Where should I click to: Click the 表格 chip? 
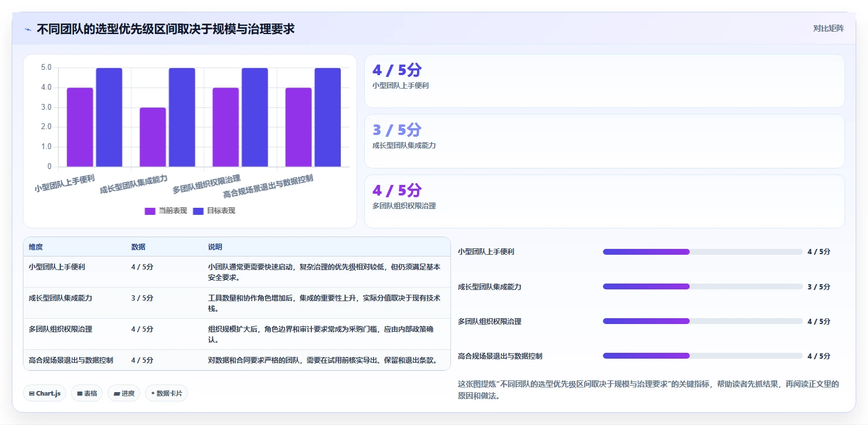tap(87, 393)
